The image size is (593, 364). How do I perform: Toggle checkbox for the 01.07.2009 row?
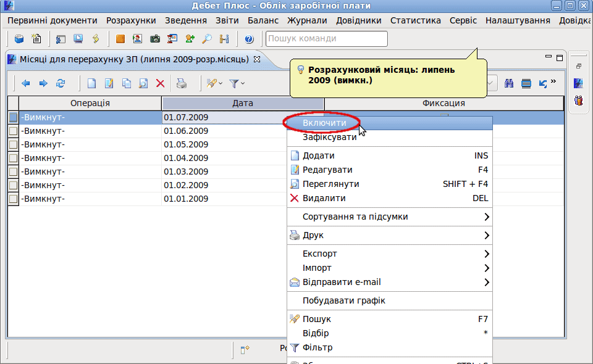(13, 117)
